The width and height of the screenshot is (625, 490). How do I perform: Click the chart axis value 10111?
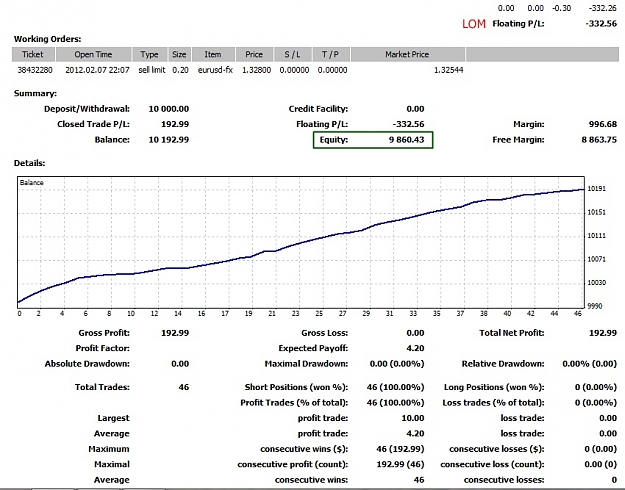pyautogui.click(x=596, y=236)
